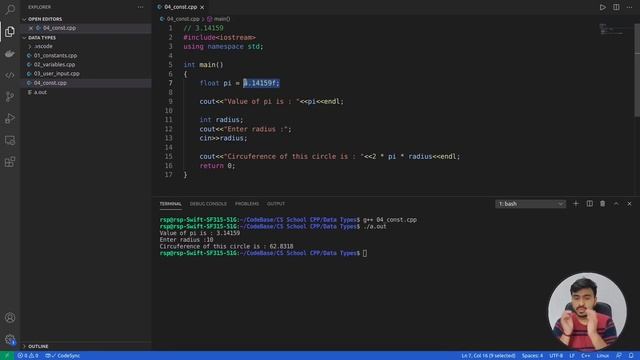The height and width of the screenshot is (360, 640).
Task: Click the terminal prompt input area
Action: [x=365, y=253]
